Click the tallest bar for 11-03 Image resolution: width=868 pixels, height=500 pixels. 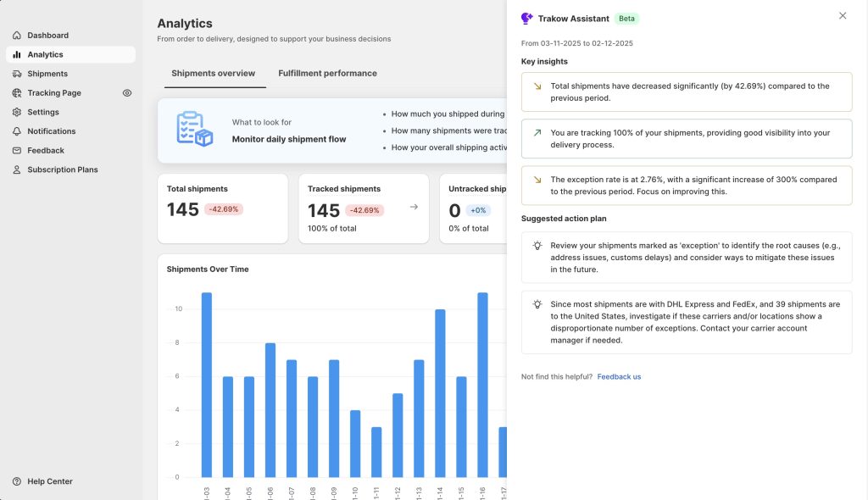[x=206, y=384]
